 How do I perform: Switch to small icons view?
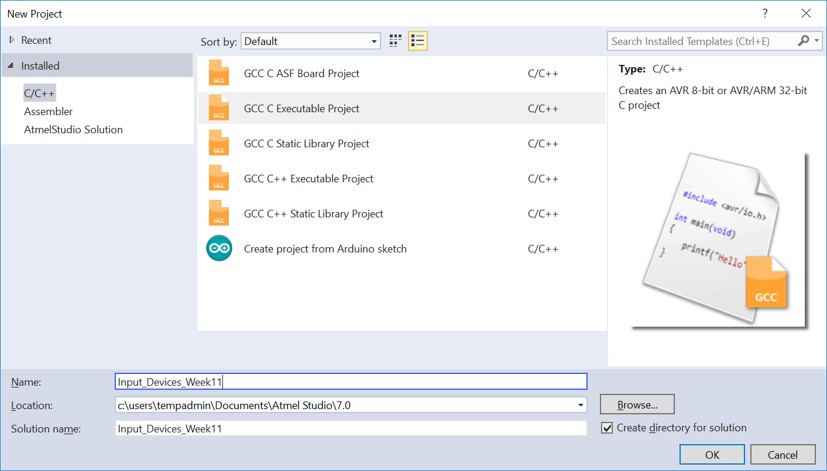(x=395, y=41)
